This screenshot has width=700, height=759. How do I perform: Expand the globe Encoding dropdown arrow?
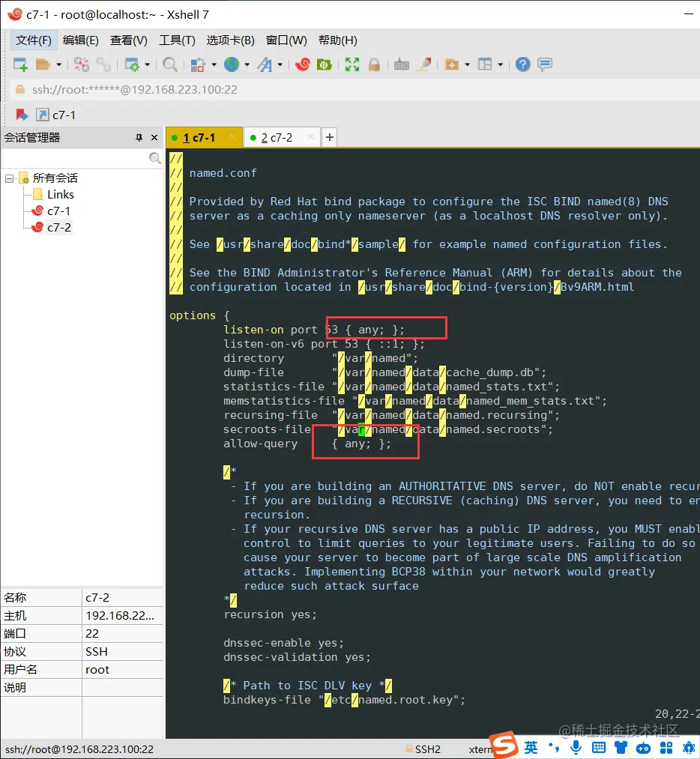[247, 64]
